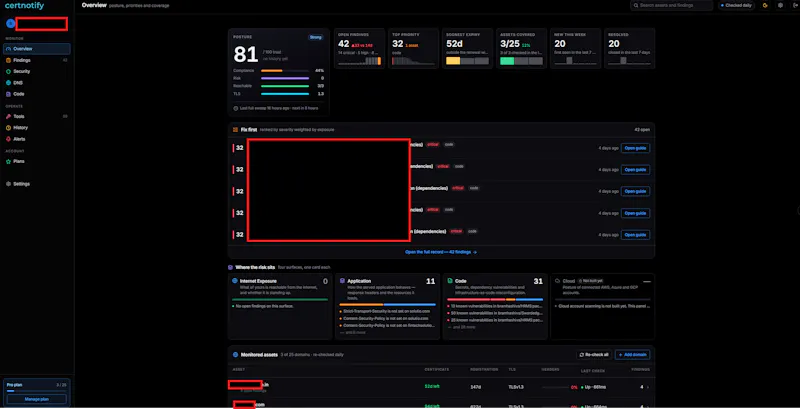
Task: Open the Overview page in sidebar
Action: (37, 49)
